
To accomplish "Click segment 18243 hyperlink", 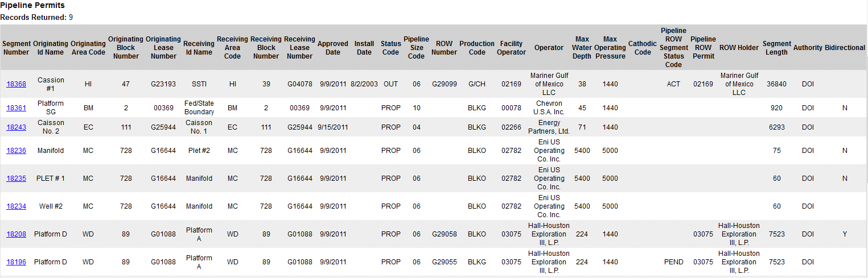I will (16, 127).
